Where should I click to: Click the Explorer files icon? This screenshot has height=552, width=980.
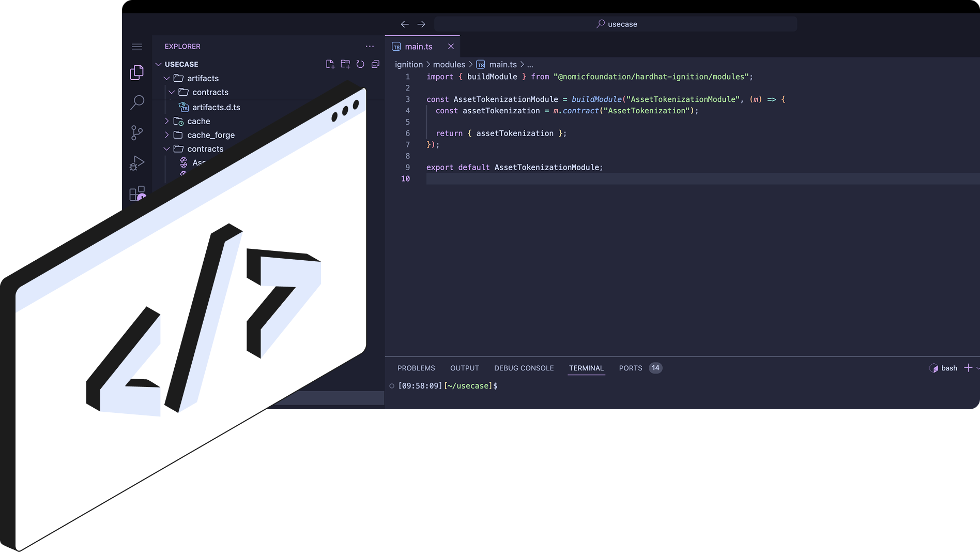click(137, 72)
